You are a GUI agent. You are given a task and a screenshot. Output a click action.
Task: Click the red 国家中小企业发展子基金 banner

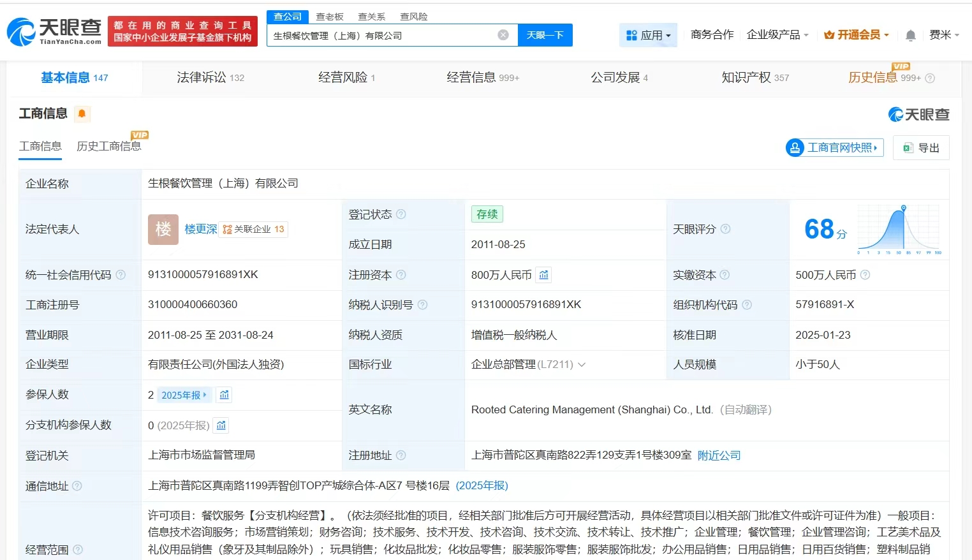(x=182, y=31)
